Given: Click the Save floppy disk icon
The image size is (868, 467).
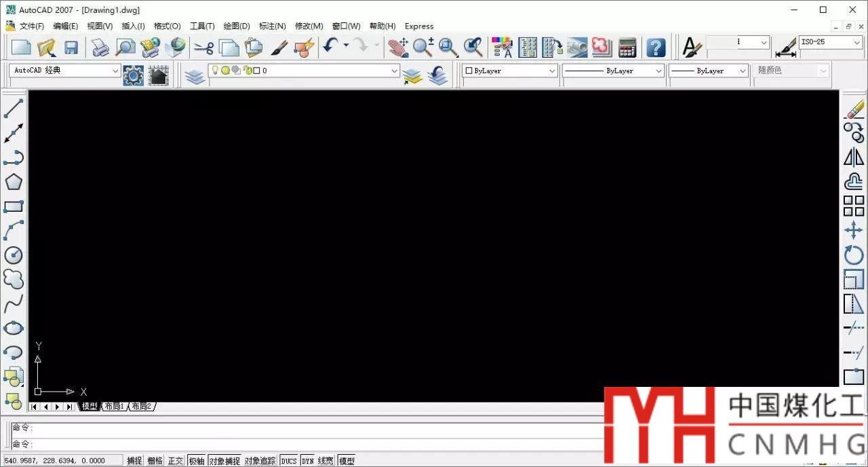Looking at the screenshot, I should (71, 47).
